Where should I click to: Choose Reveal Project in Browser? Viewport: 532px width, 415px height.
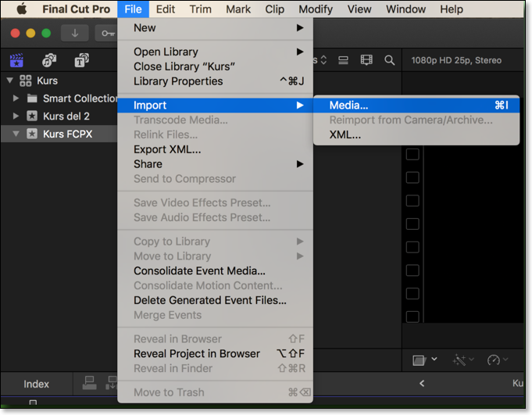215,353
